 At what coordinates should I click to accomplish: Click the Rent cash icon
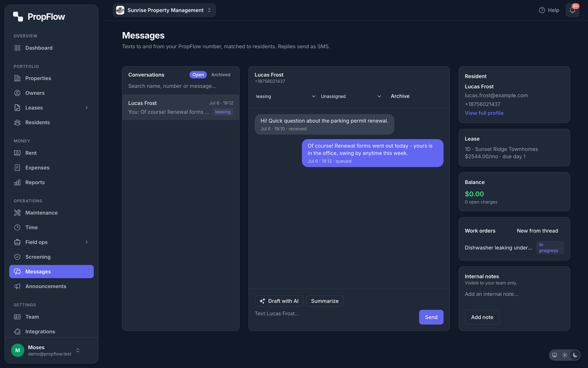(17, 153)
